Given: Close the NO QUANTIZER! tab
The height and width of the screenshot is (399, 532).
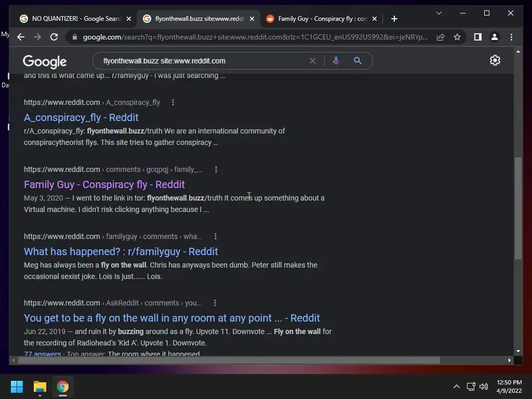Looking at the screenshot, I should pyautogui.click(x=129, y=19).
